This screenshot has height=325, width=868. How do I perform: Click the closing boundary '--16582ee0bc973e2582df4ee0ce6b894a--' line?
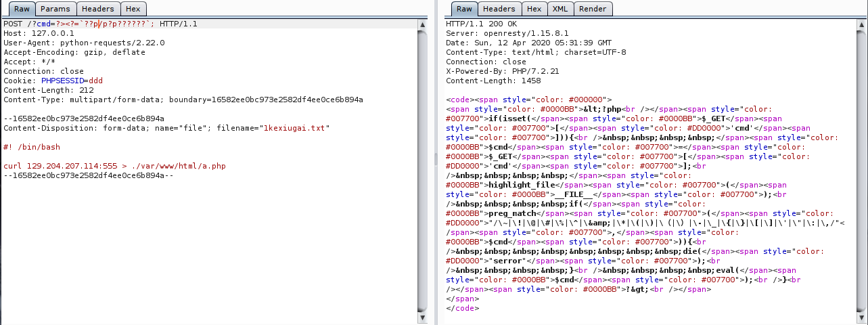tap(89, 175)
